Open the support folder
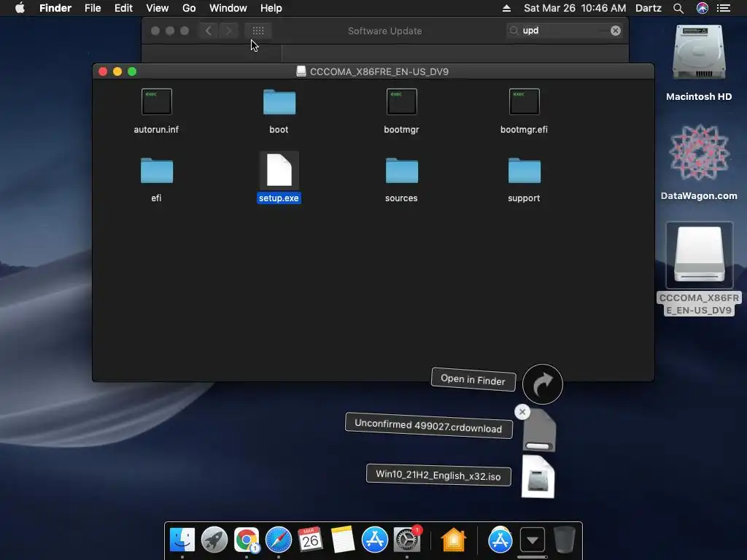 [x=524, y=171]
